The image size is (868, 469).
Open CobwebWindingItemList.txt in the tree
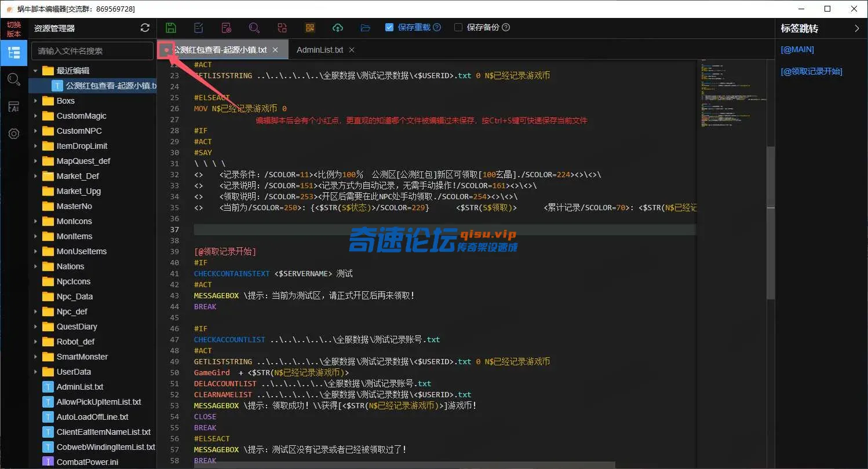click(105, 447)
